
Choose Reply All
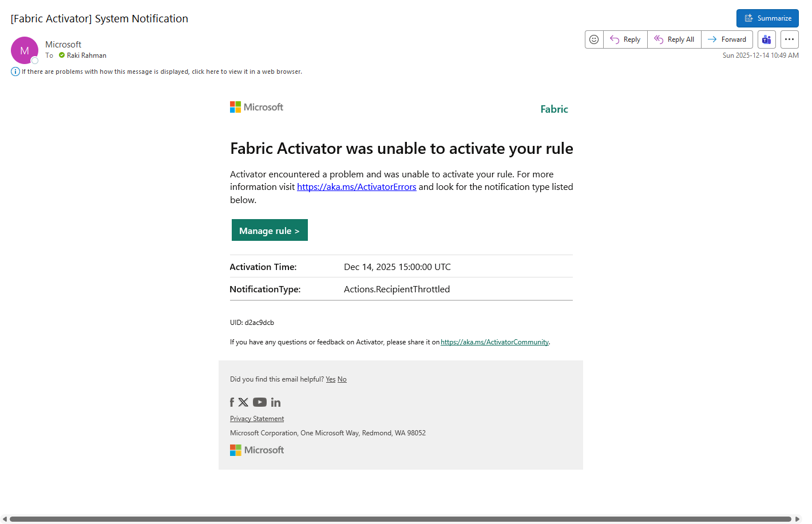point(674,39)
